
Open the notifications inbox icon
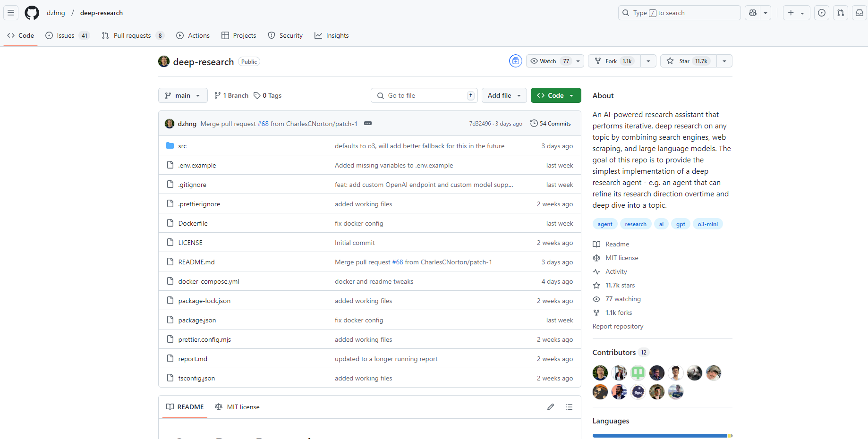click(x=859, y=13)
